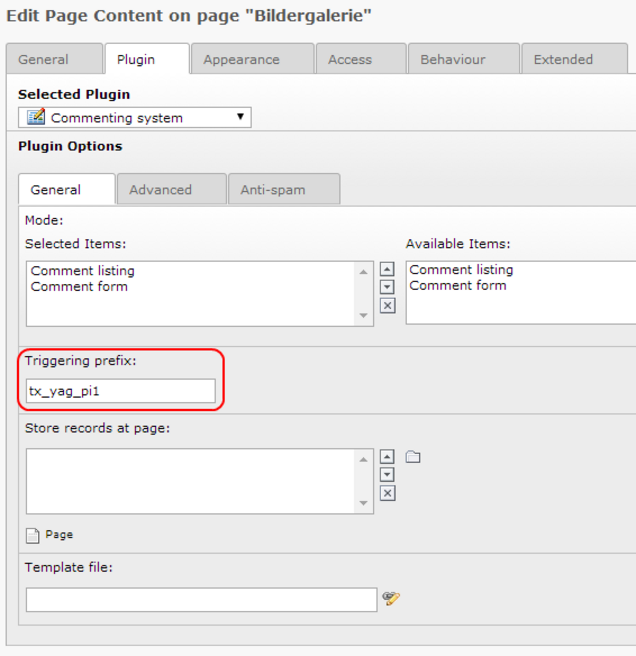
Task: Open the Access tab
Action: click(x=349, y=60)
